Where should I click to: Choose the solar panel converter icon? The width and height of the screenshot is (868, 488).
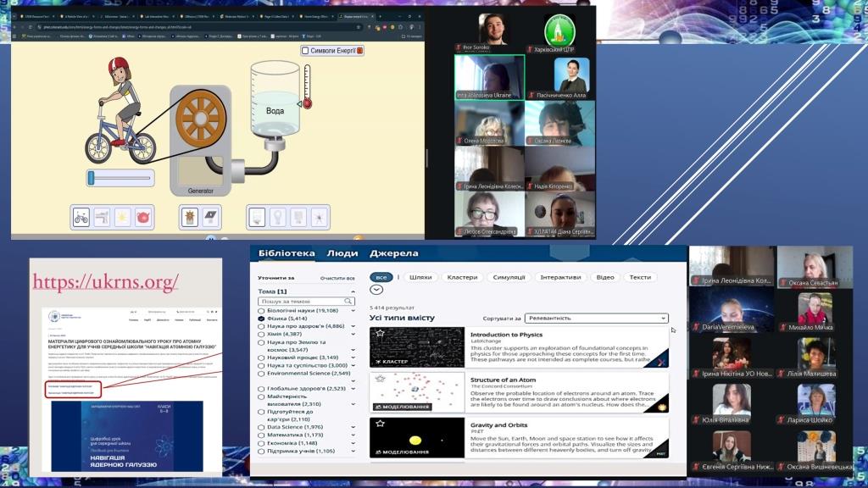(211, 217)
